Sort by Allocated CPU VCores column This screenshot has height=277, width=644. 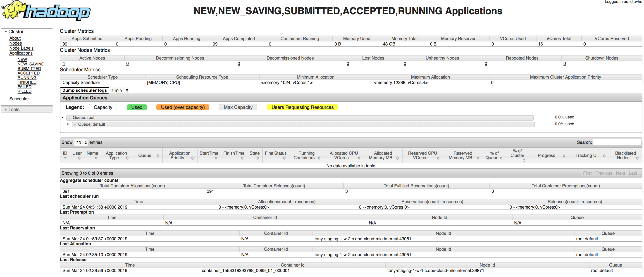click(x=344, y=155)
